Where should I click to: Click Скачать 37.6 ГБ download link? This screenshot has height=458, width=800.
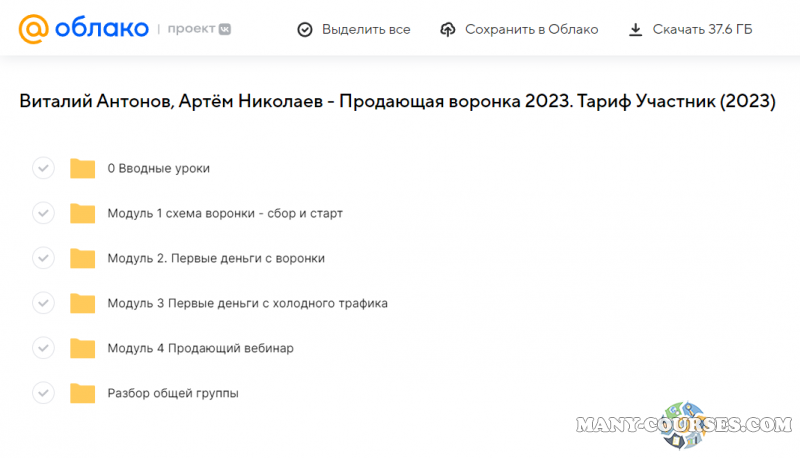702,30
